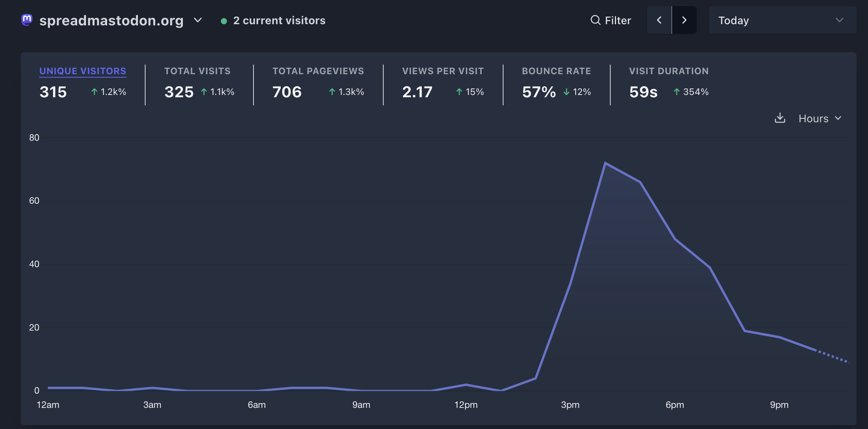Click the 59s visit duration value
Viewport: 868px width, 429px height.
point(643,92)
